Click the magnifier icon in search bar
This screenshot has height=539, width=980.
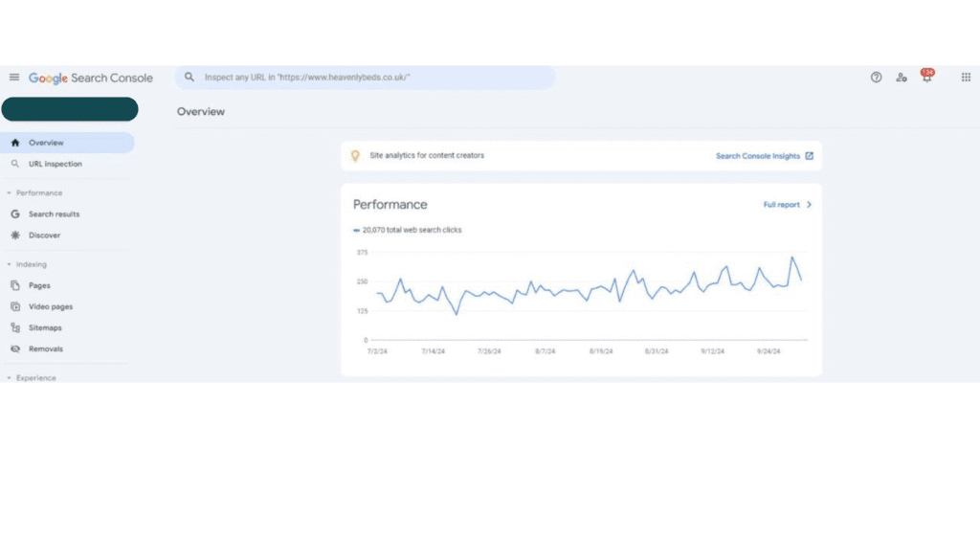[x=189, y=78]
